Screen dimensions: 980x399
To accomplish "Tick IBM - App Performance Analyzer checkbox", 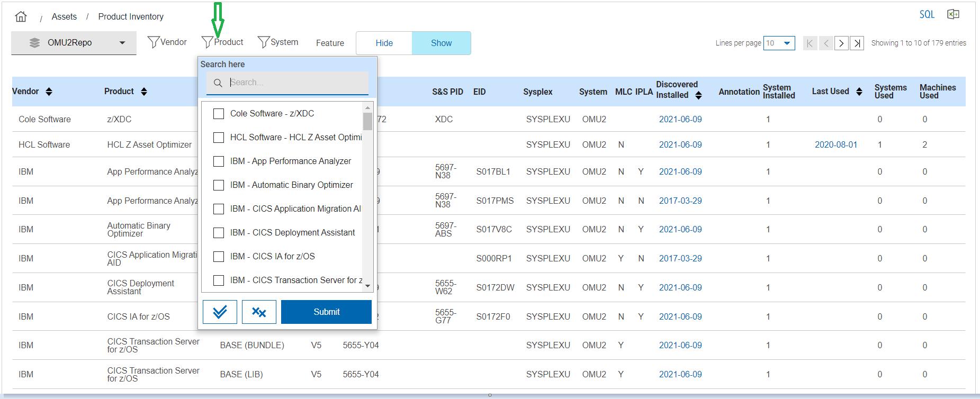I will pos(219,161).
